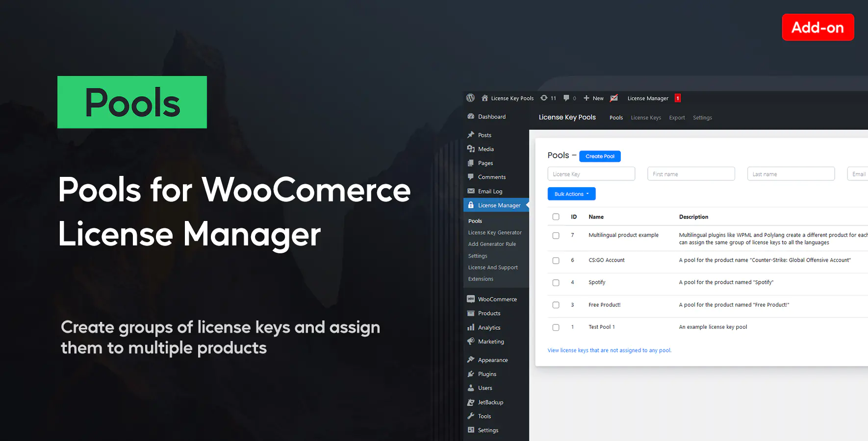Select the License Manager padlock icon

(471, 205)
